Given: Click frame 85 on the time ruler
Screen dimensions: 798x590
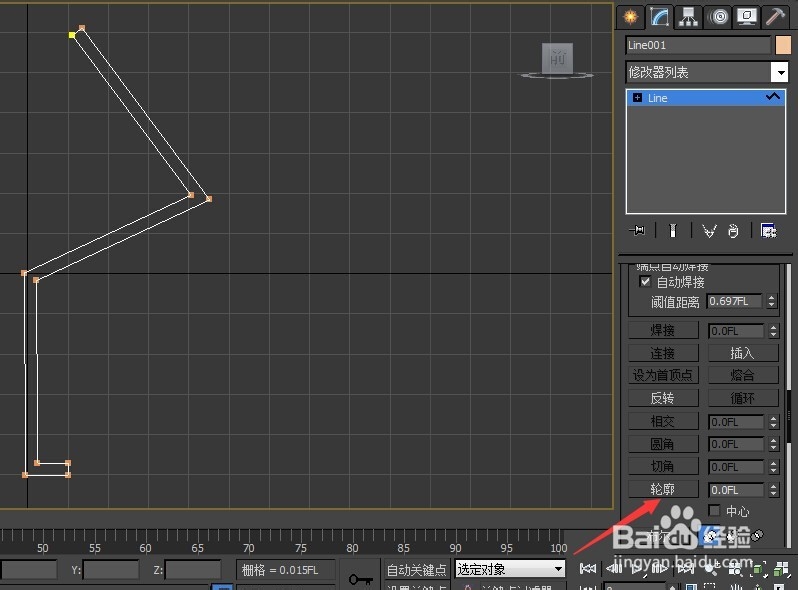Looking at the screenshot, I should [403, 548].
